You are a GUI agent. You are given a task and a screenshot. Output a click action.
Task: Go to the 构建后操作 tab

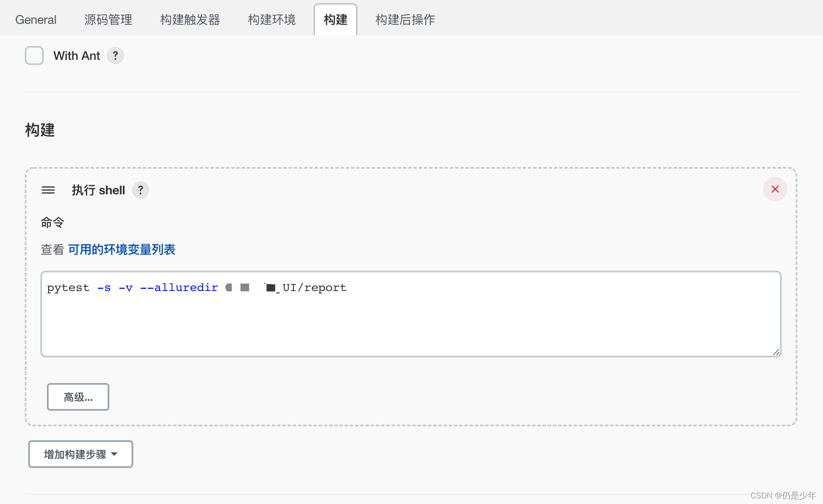pyautogui.click(x=405, y=20)
